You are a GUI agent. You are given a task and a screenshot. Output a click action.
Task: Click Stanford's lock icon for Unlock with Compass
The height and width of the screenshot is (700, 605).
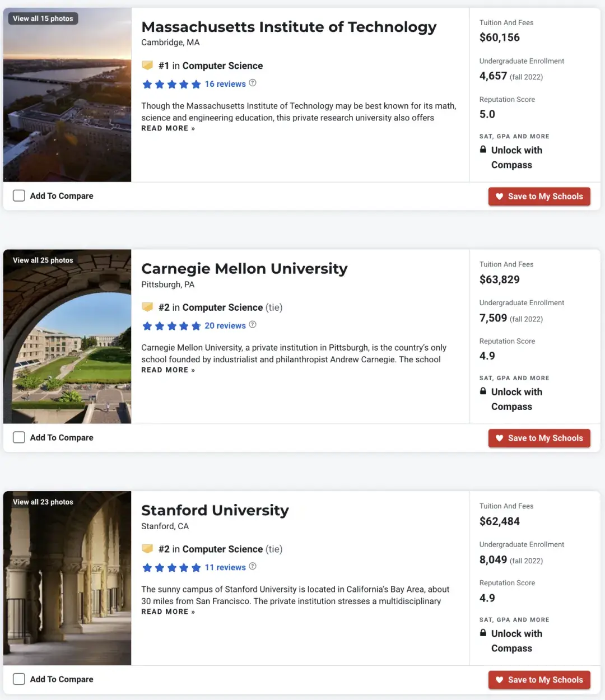coord(483,633)
